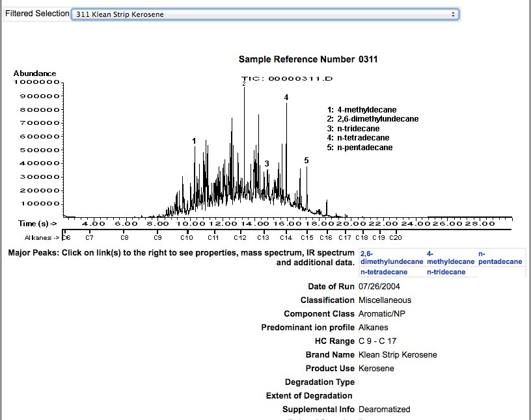Open the Filtered Selection dropdown
The height and width of the screenshot is (420, 531).
pos(265,14)
